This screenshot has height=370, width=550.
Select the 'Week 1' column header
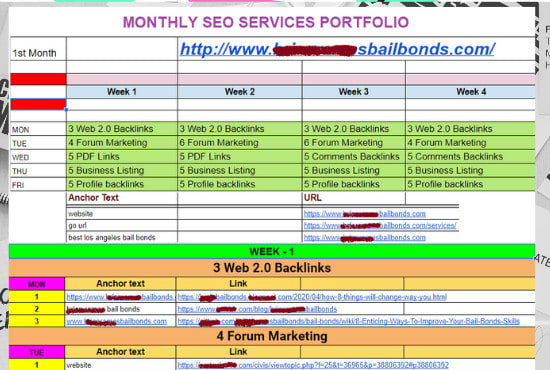click(x=122, y=92)
